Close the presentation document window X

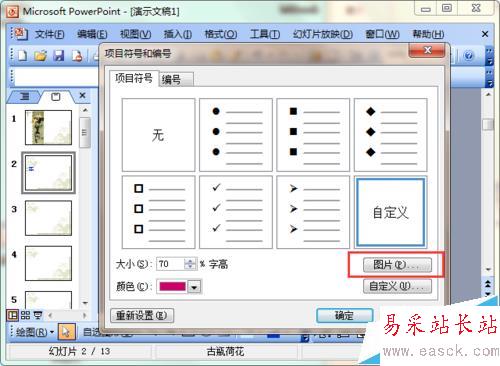click(485, 34)
